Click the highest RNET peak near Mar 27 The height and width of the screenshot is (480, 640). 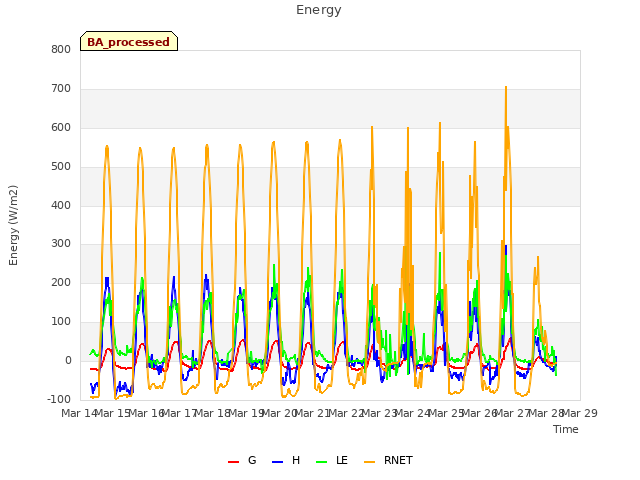pos(506,87)
